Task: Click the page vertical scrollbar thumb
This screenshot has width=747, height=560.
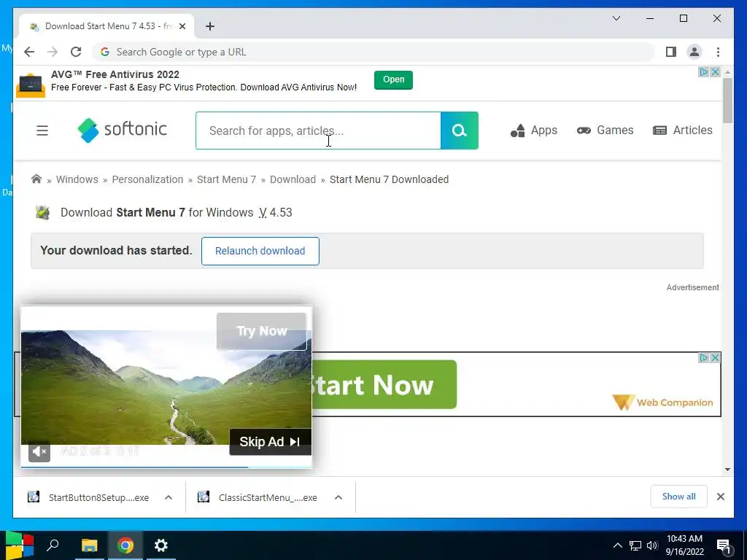Action: [727, 101]
